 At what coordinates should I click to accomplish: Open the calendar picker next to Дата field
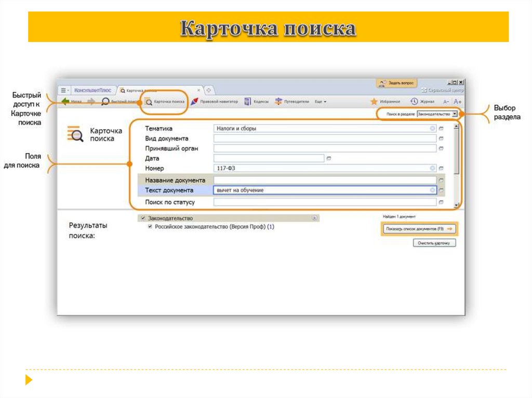point(329,158)
